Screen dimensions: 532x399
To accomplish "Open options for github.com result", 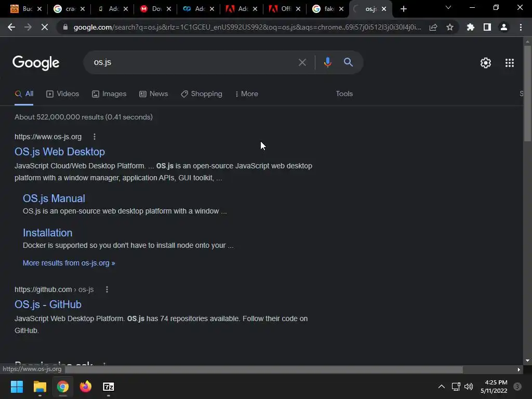I will 107,289.
